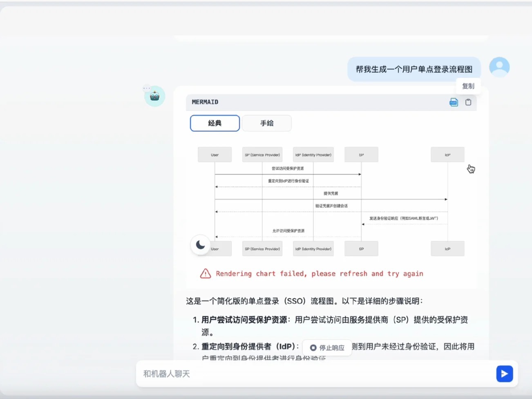Click the user profile avatar
The height and width of the screenshot is (399, 532).
pyautogui.click(x=499, y=67)
